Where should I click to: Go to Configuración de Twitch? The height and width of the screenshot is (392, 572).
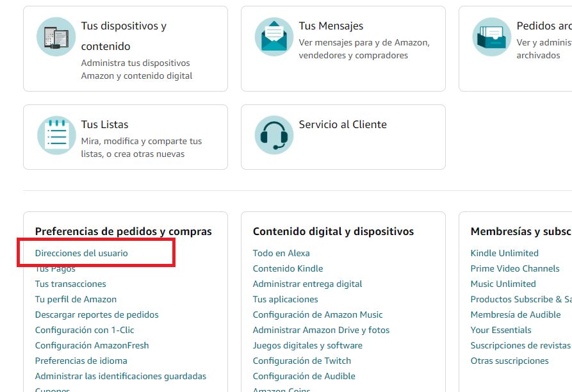302,361
